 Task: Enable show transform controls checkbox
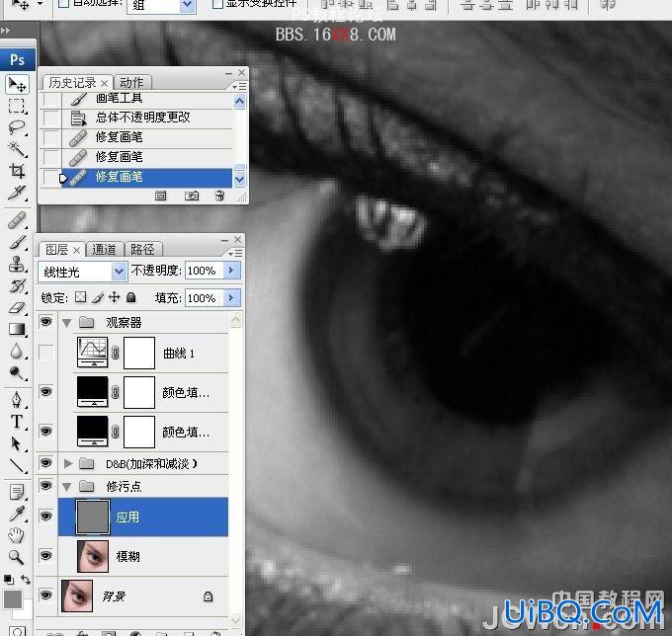click(217, 3)
